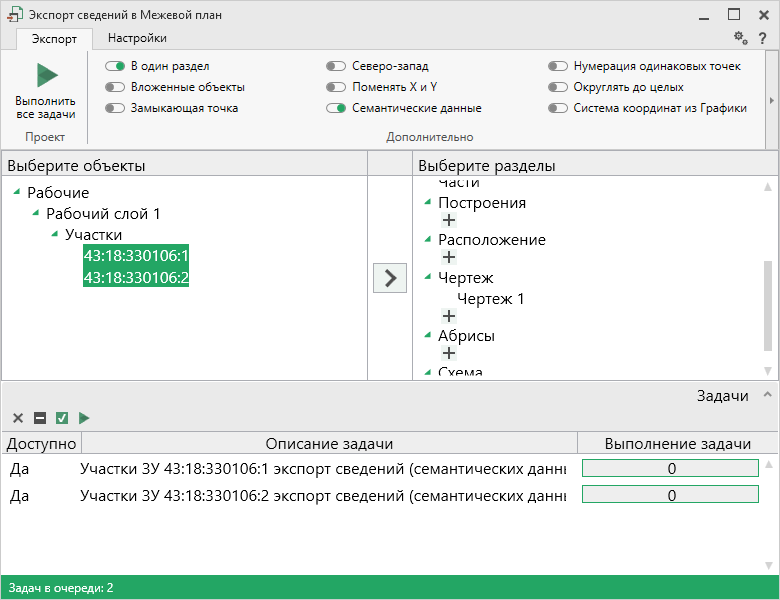
Task: Add item under Расположение with plus icon
Action: tap(449, 257)
